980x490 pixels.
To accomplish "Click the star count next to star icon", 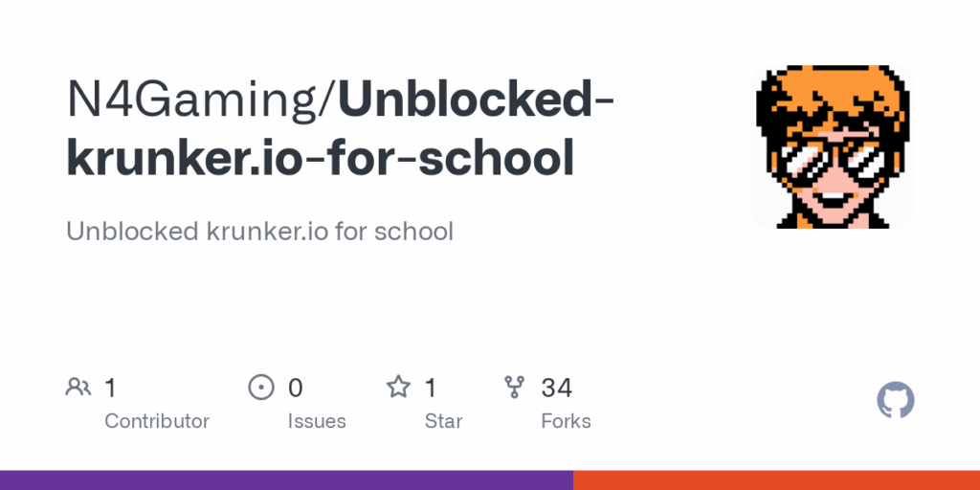I will pyautogui.click(x=431, y=389).
